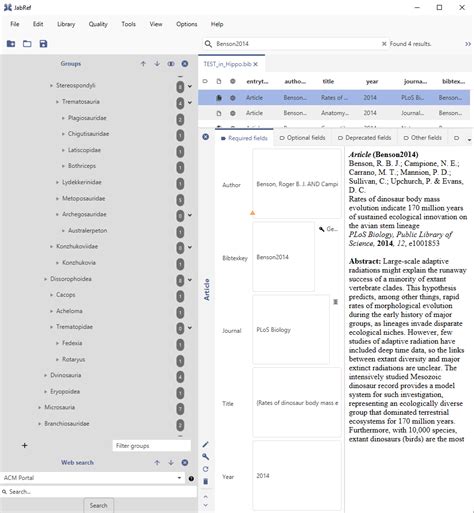
Task: Open the Options menu
Action: tap(187, 24)
